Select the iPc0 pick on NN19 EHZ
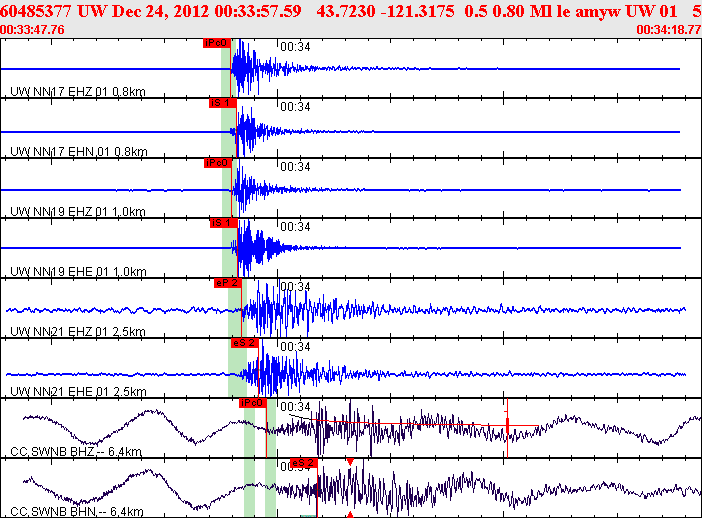This screenshot has width=702, height=518. (x=218, y=163)
